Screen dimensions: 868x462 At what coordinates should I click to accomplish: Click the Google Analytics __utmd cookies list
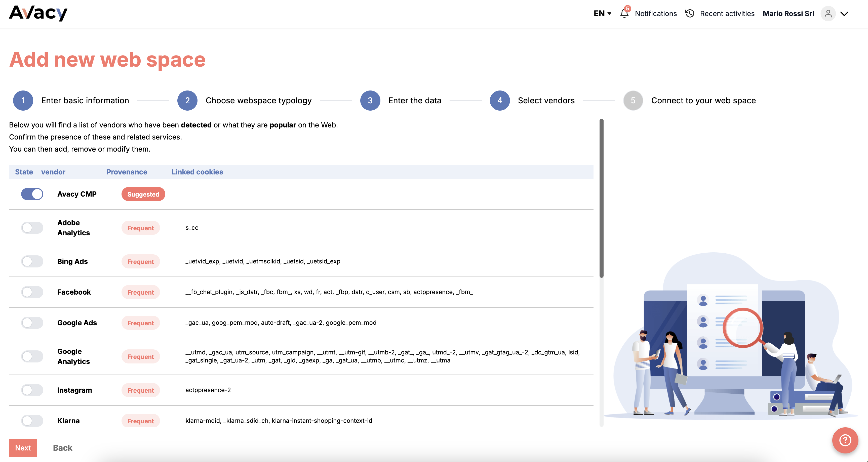(x=382, y=356)
